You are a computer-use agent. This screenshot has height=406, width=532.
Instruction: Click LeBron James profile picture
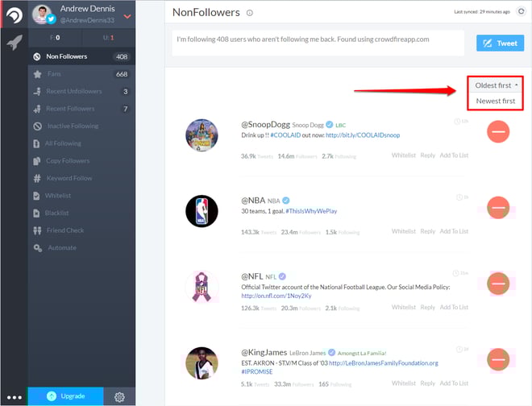[x=202, y=363]
